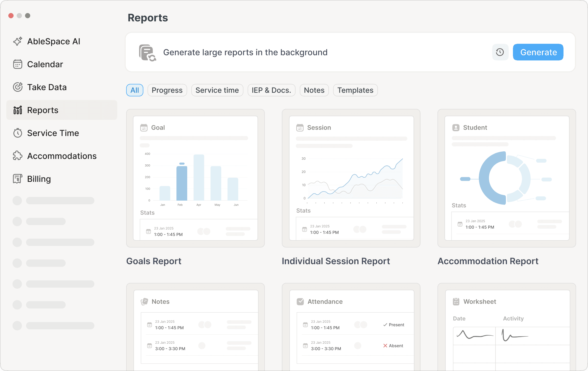This screenshot has height=371, width=588.
Task: Click the Accommodations puzzle piece icon
Action: click(x=18, y=156)
